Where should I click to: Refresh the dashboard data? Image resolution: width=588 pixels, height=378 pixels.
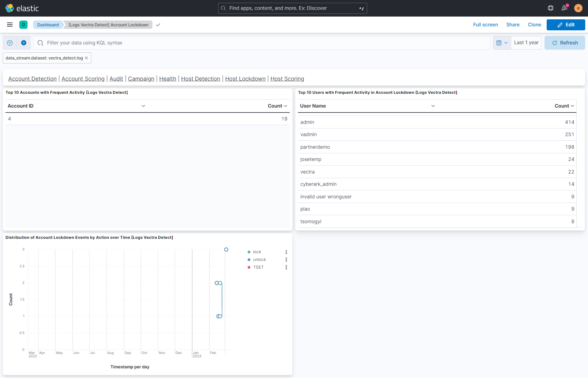[565, 43]
